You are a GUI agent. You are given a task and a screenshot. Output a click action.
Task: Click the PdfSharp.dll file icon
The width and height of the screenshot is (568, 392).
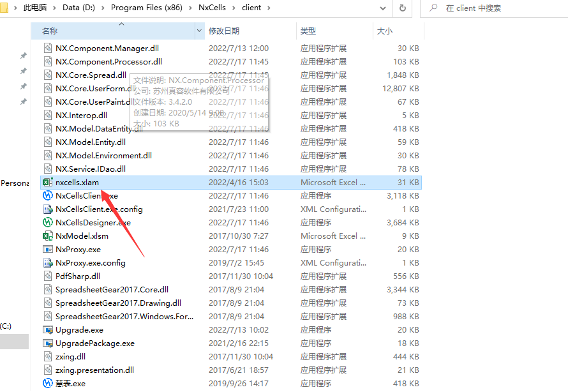47,276
